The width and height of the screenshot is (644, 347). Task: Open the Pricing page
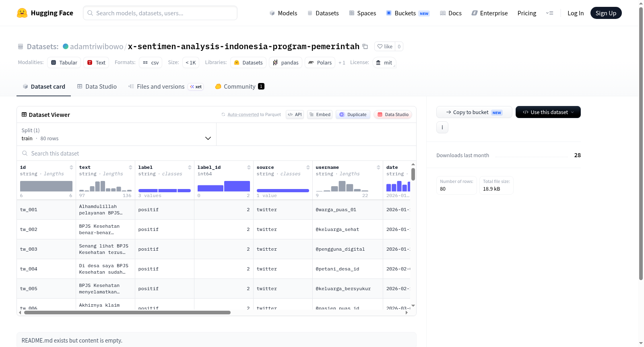pos(527,13)
